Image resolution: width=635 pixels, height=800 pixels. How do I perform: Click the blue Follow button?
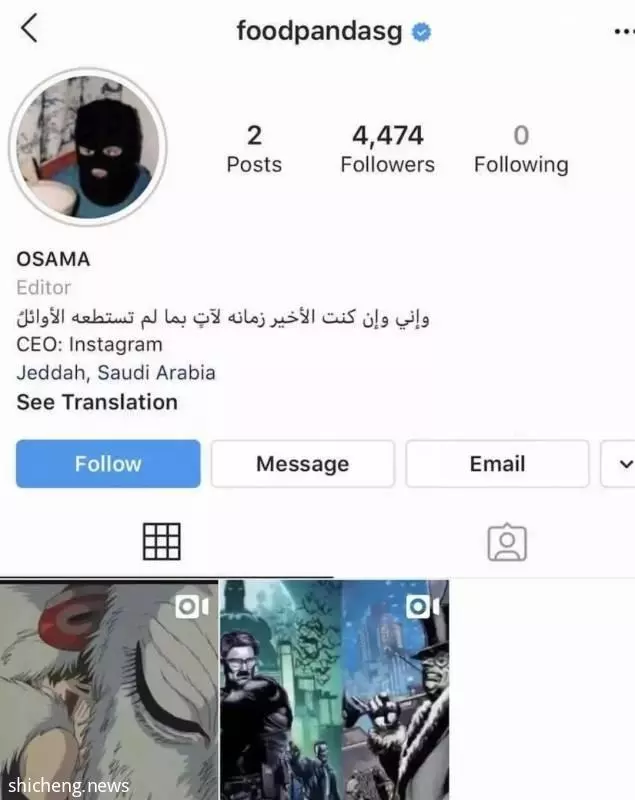pyautogui.click(x=108, y=464)
